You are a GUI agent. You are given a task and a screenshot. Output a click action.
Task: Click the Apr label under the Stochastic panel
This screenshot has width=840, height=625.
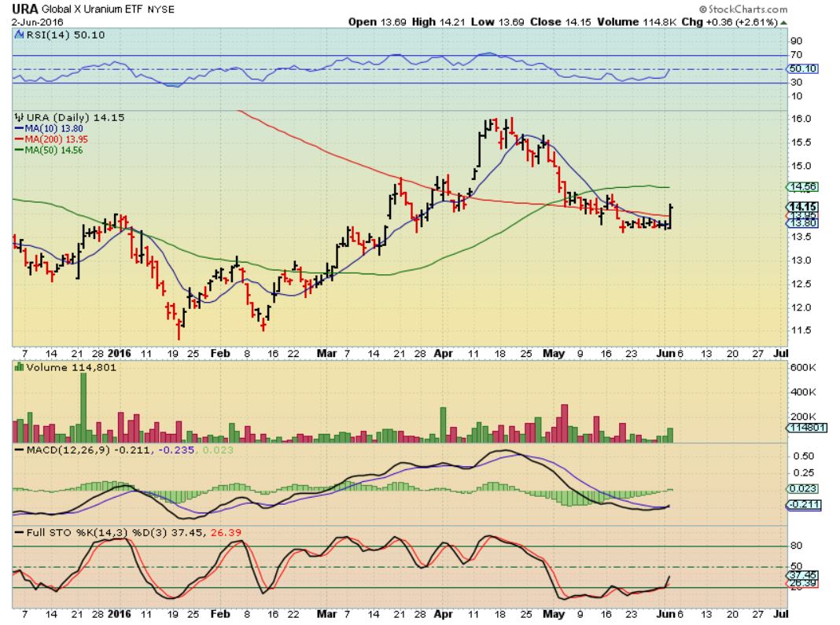(443, 614)
